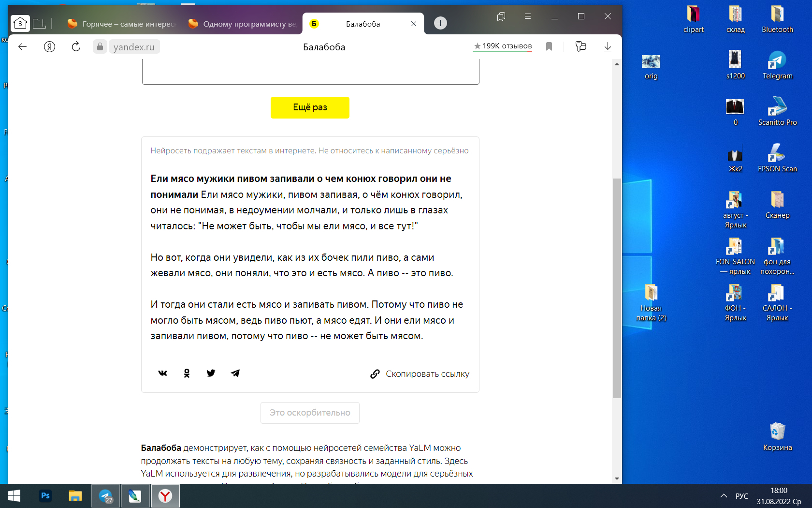This screenshot has height=508, width=812.
Task: Click the yellow Ещё раз button
Action: pyautogui.click(x=310, y=107)
